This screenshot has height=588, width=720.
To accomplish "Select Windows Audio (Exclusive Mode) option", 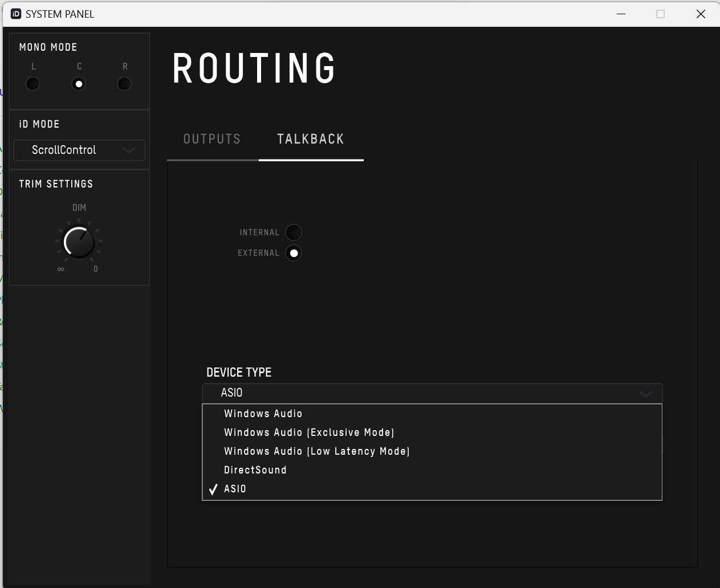I will (x=432, y=432).
